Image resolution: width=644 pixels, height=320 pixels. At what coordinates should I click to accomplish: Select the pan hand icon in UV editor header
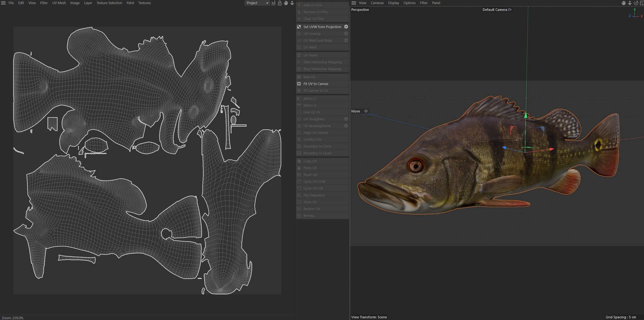(286, 3)
